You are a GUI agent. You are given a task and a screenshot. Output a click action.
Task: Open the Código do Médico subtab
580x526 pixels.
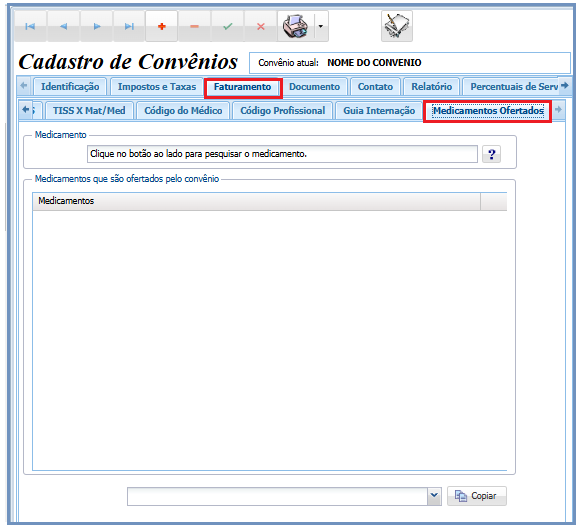183,111
